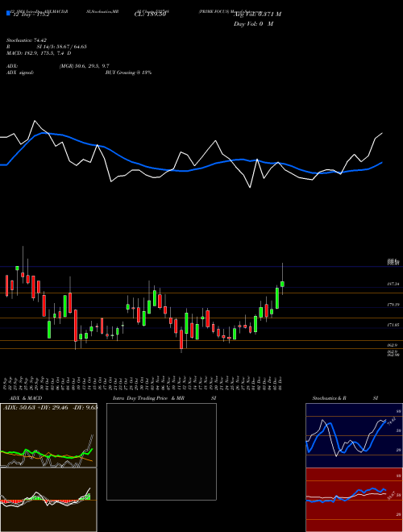
Task: Select the 'MACD: 182.9, 175.5, 7.4 D' line
Action: [39, 53]
